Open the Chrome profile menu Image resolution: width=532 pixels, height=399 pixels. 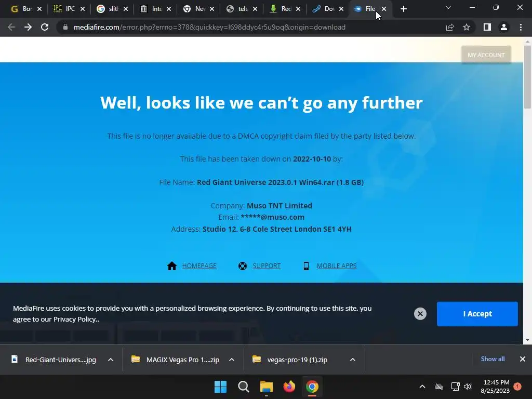click(504, 27)
